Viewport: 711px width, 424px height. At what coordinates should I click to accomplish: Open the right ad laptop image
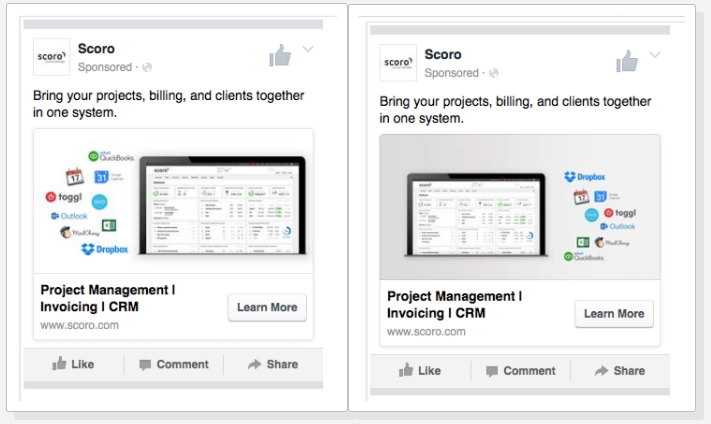coord(520,208)
